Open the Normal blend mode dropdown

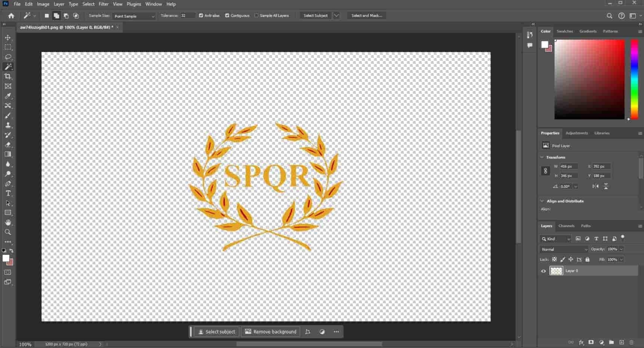[564, 249]
